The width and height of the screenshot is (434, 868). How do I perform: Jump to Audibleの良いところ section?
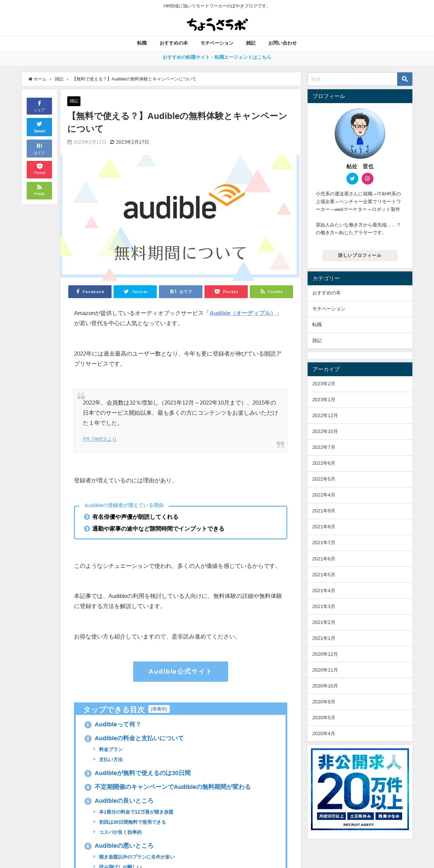(x=124, y=801)
